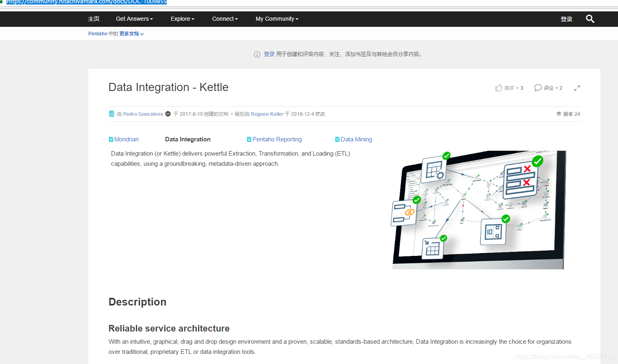Click the Pentaho breadcrumb link
This screenshot has width=618, height=364.
98,34
